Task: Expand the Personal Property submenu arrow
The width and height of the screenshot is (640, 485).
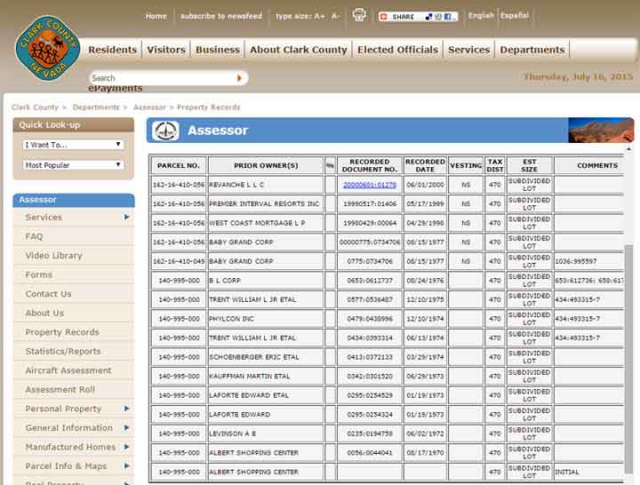Action: 126,409
